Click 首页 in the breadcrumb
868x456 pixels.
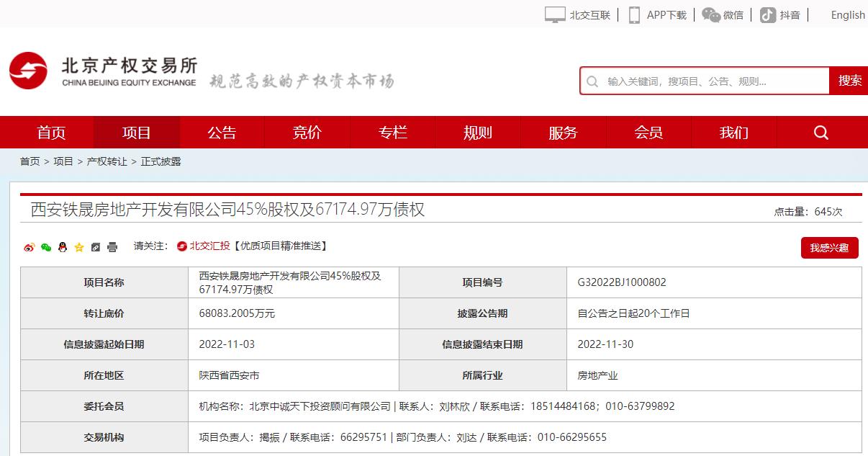[x=30, y=161]
